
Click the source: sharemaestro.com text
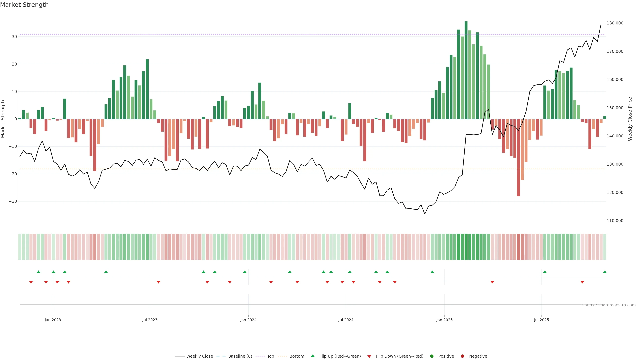[609, 305]
